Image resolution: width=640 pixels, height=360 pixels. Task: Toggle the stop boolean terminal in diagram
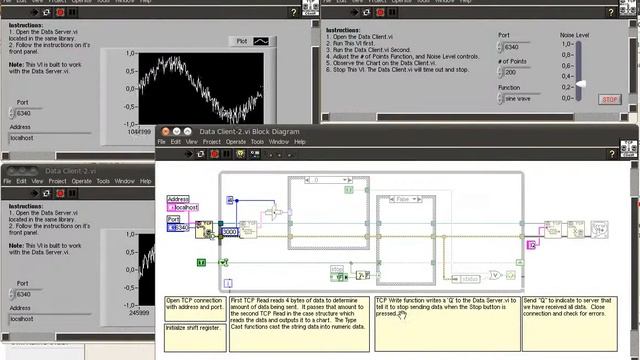pos(339,277)
